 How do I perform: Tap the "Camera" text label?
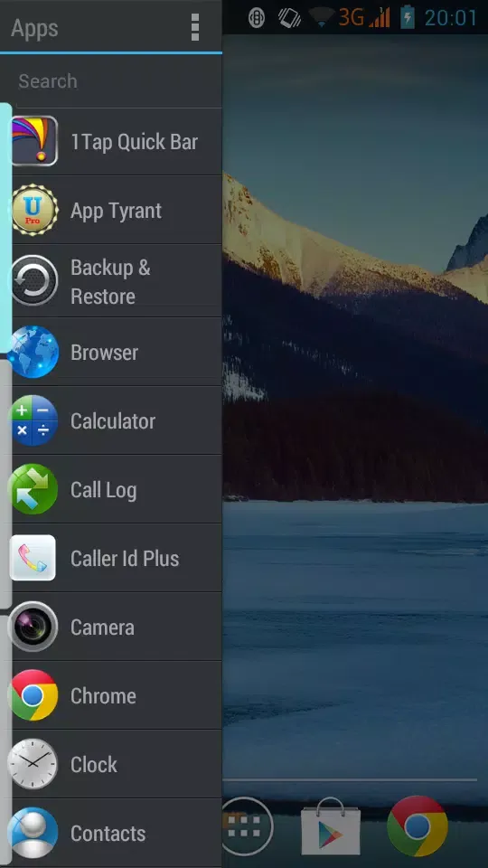(x=102, y=627)
